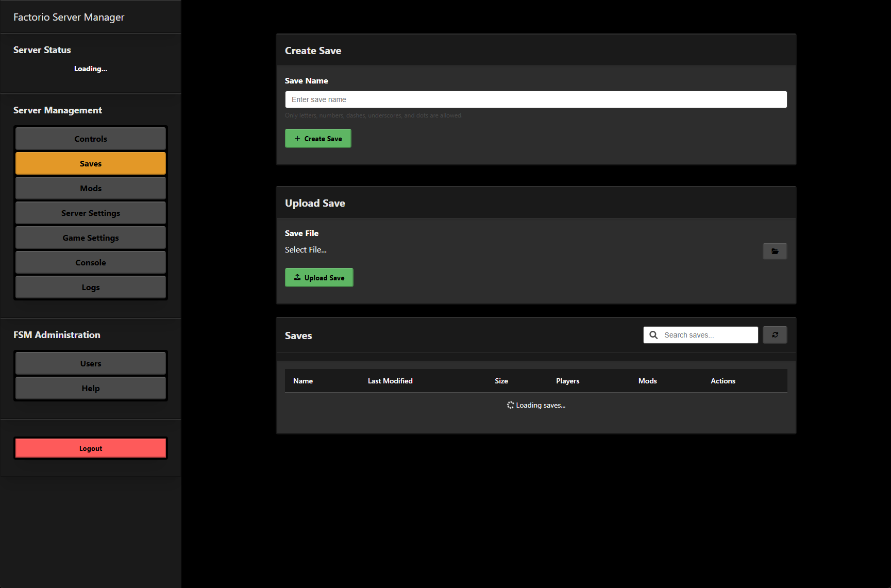The image size is (891, 588).
Task: Go to the Mods page
Action: click(x=91, y=188)
